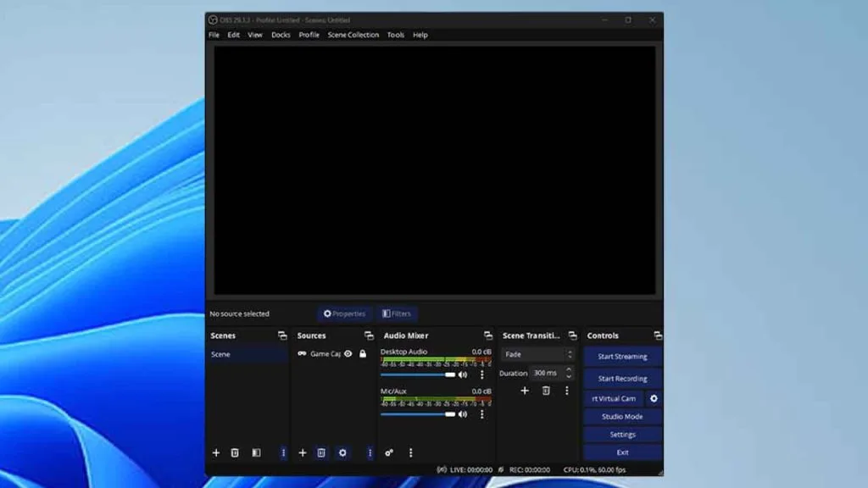Click the Duration 300 ms field
Screen dimensions: 868x488
pos(547,373)
